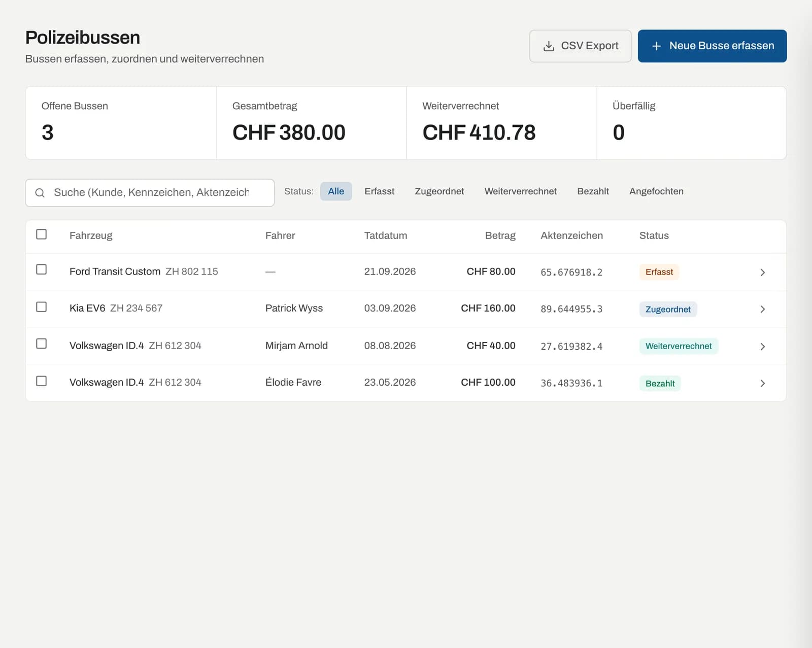Click the Offene Bussen summary card
Image resolution: width=812 pixels, height=648 pixels.
tap(121, 123)
